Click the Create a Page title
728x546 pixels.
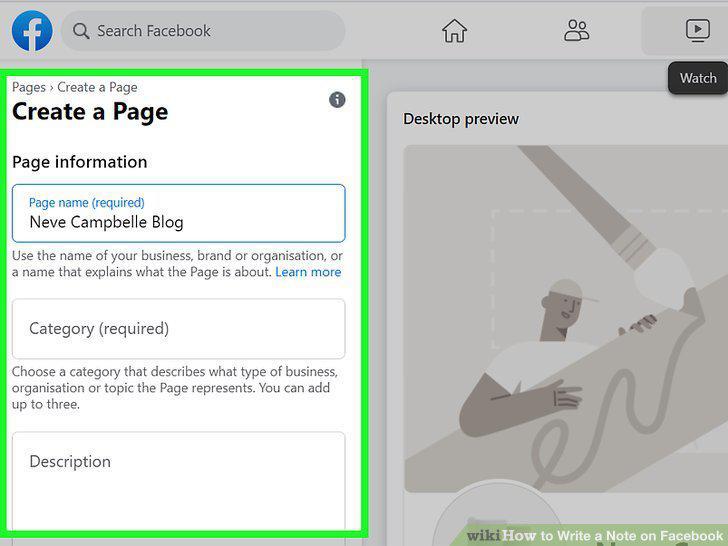coord(90,112)
